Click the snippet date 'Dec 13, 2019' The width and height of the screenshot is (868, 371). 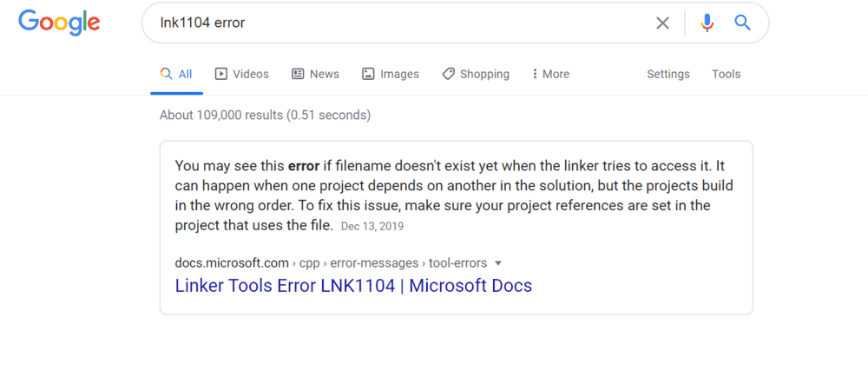click(x=372, y=227)
